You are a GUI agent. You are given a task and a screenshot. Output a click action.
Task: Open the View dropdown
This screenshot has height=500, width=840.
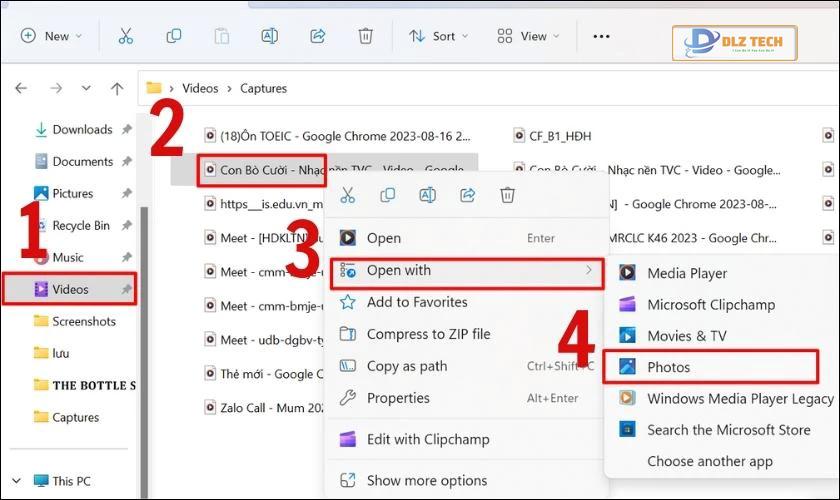(528, 36)
